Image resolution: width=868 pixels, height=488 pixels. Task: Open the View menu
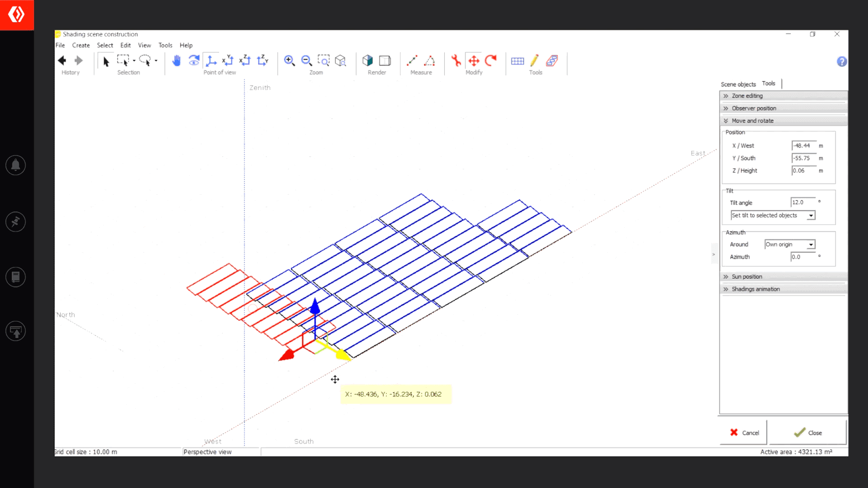pos(144,46)
